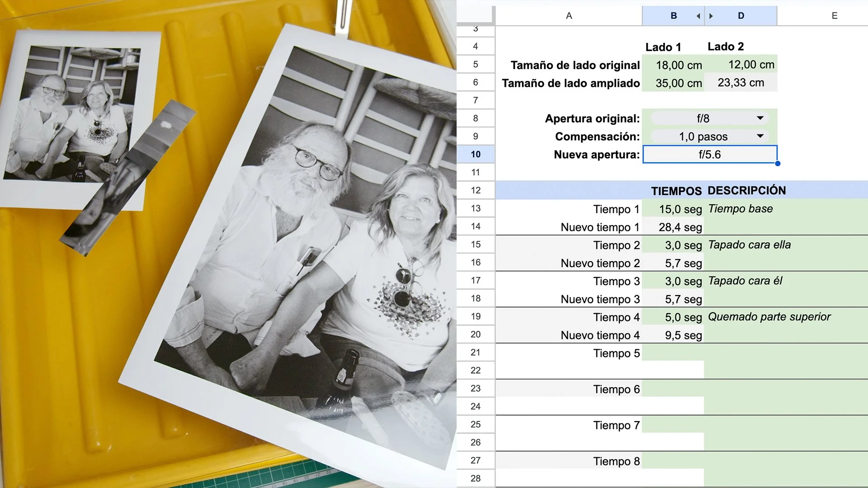The height and width of the screenshot is (488, 868).
Task: Select column A header
Action: point(569,16)
